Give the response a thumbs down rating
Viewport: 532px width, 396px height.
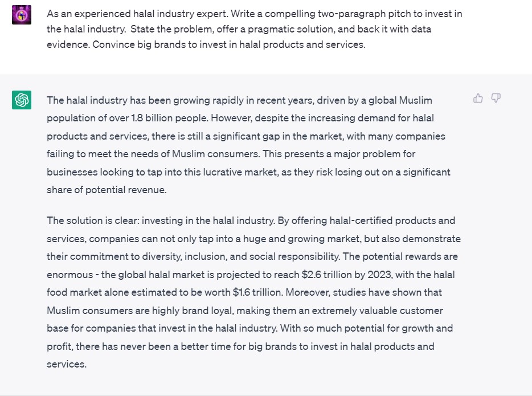496,98
